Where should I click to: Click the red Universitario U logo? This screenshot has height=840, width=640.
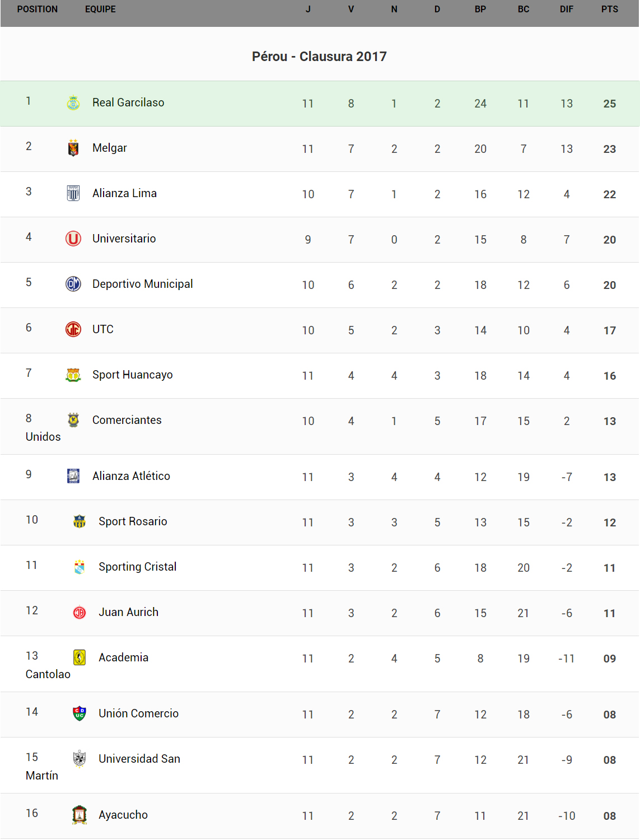coord(73,239)
